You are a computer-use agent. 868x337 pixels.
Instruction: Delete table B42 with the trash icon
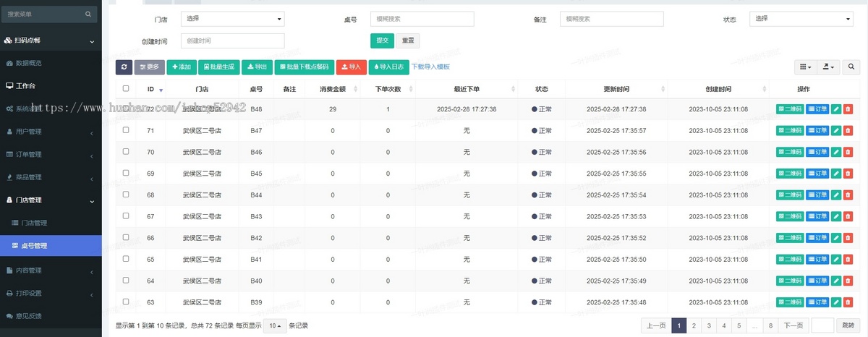point(848,238)
